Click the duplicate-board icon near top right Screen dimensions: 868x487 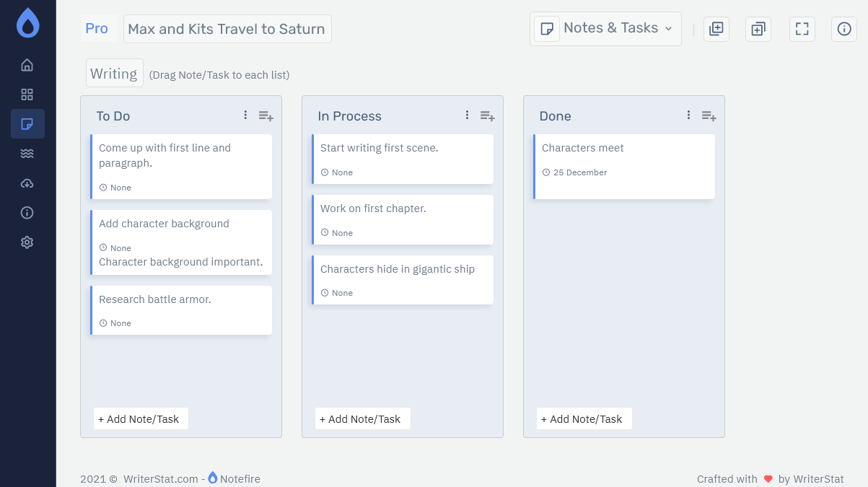(758, 29)
